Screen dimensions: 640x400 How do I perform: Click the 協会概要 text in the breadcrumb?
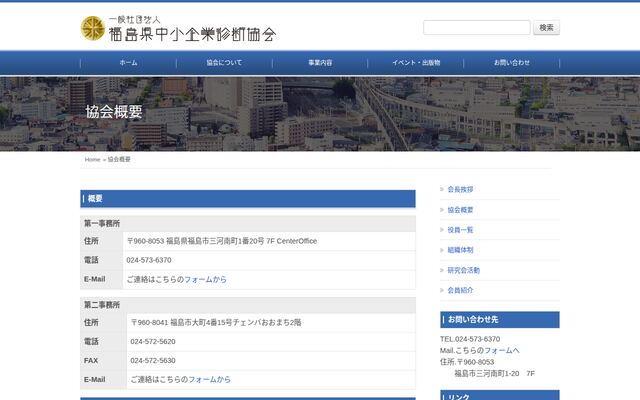click(x=119, y=160)
